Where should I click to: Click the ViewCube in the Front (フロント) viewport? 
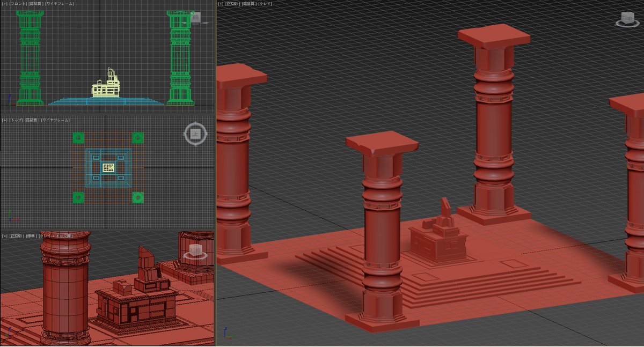196,18
